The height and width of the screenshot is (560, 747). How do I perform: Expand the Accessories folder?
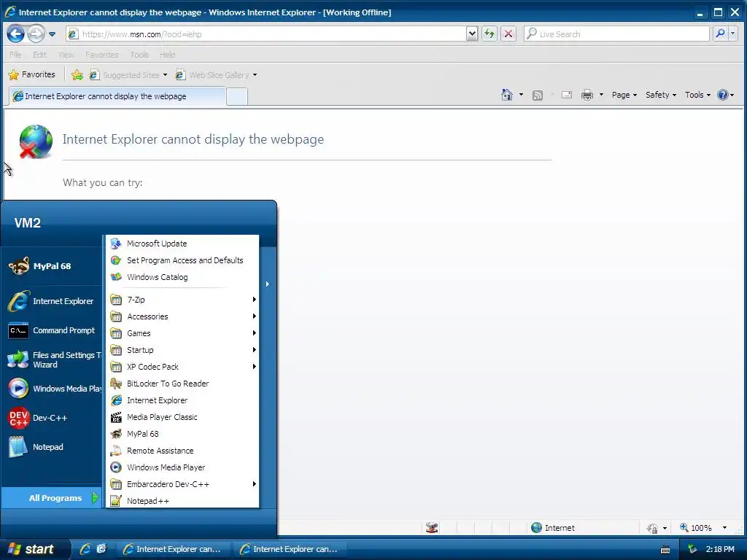(x=182, y=316)
